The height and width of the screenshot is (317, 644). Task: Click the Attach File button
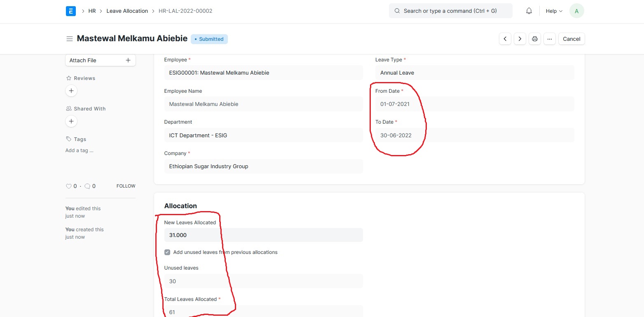100,60
